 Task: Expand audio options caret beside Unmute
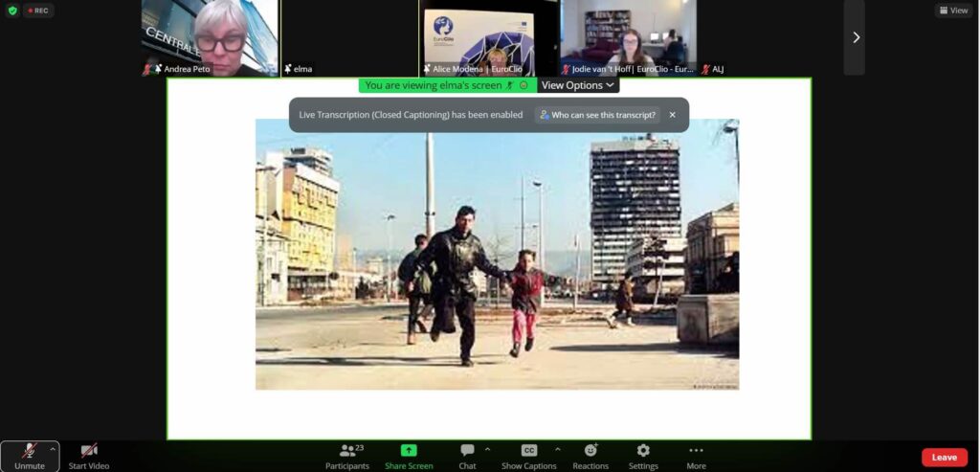tap(53, 448)
